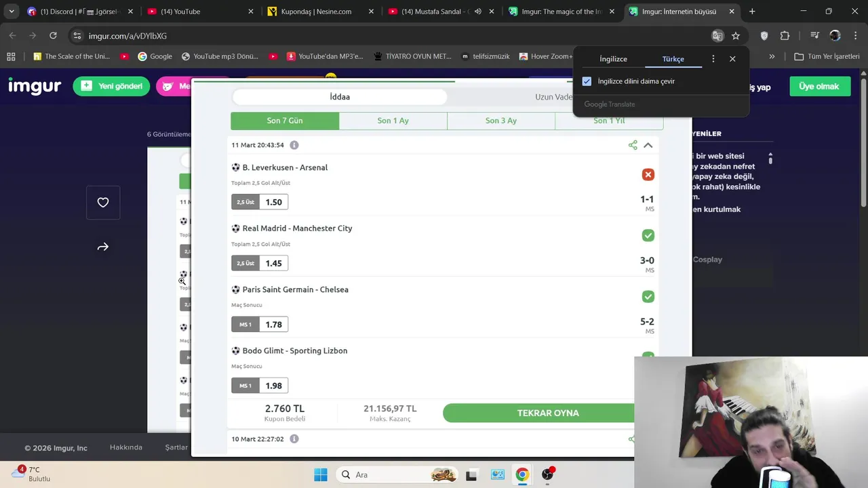Bookmark this page with star icon

point(736,36)
